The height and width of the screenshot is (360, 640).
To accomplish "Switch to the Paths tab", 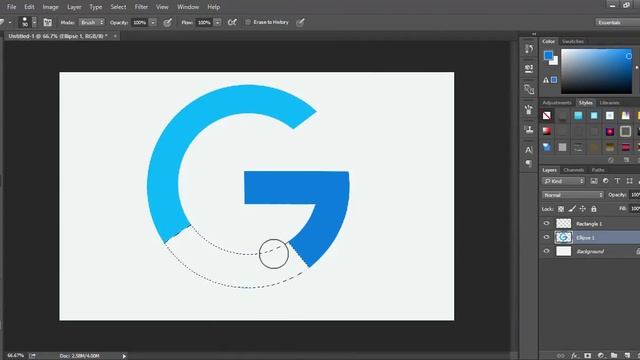I will pyautogui.click(x=598, y=170).
